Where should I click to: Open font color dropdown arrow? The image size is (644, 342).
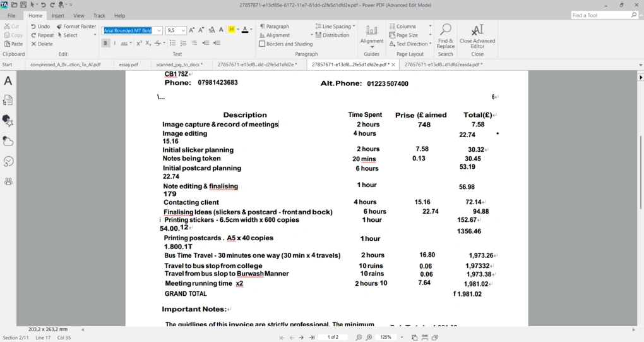tap(251, 30)
